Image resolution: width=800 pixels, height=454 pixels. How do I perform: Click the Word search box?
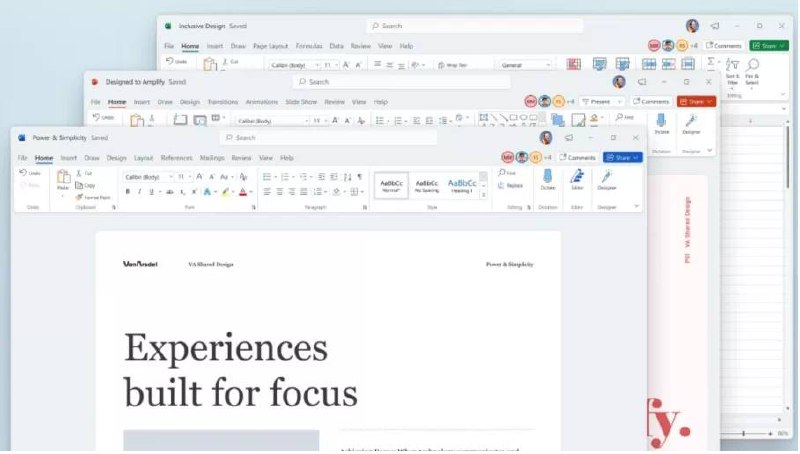pyautogui.click(x=328, y=138)
